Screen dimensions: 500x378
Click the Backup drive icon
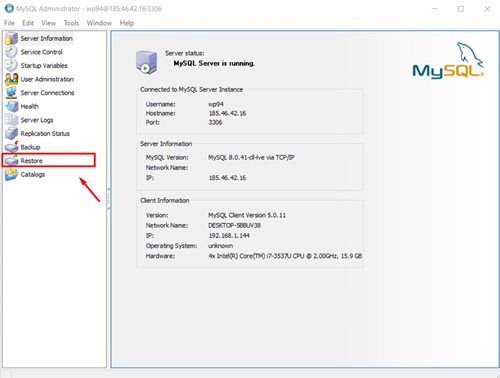click(11, 147)
